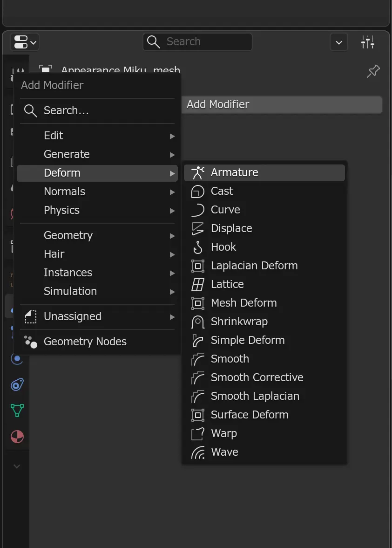Screen dimensions: 392x548
Task: Add the Shrinkwrap modifier
Action: tap(264, 322)
